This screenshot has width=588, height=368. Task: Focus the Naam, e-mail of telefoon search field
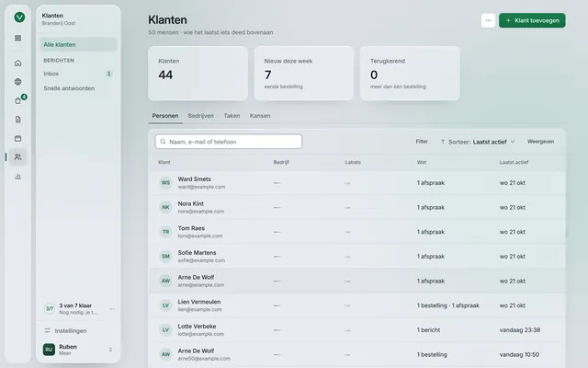coord(229,142)
